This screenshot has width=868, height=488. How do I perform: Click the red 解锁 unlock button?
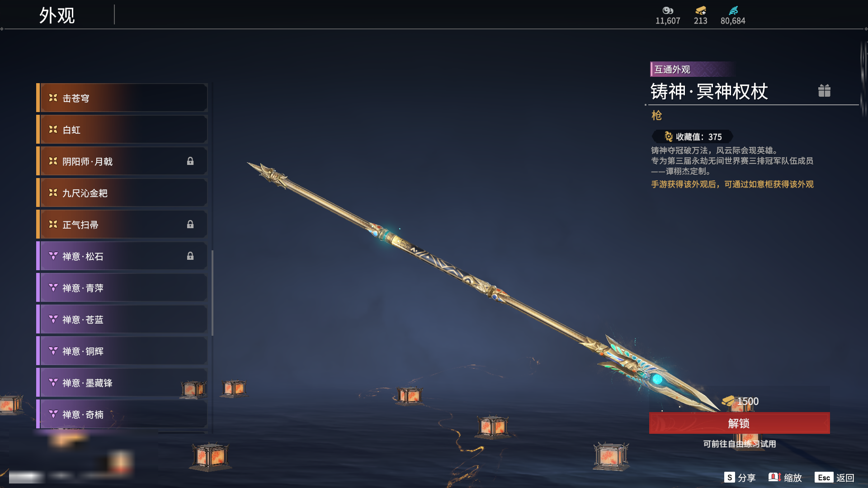point(739,423)
